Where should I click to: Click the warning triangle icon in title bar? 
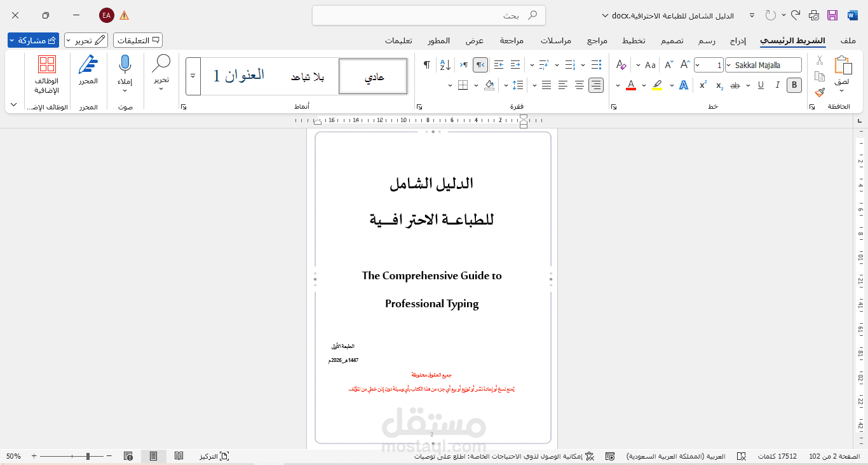(125, 15)
